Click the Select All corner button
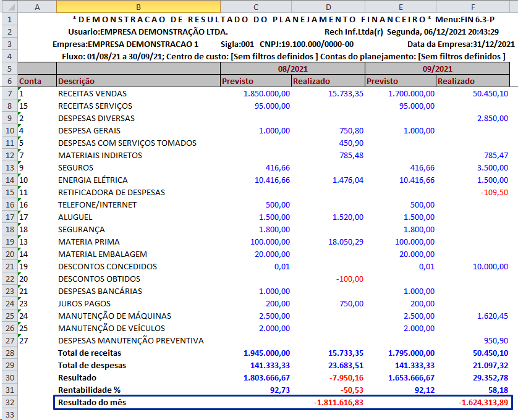 [x=8, y=7]
